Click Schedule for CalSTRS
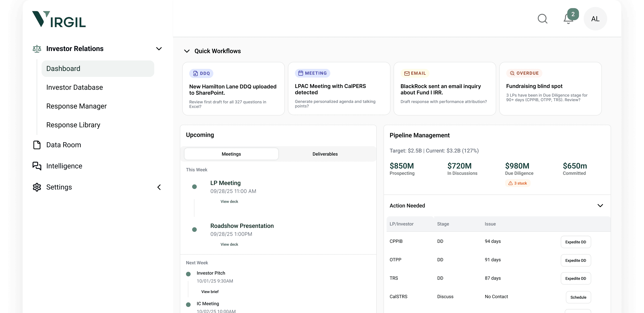 578,297
